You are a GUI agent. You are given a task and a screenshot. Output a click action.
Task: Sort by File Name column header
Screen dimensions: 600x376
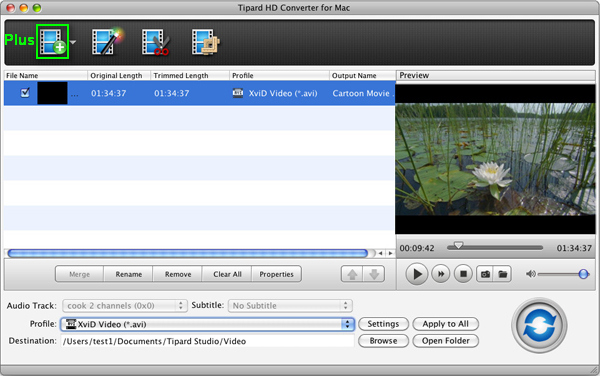tap(46, 75)
